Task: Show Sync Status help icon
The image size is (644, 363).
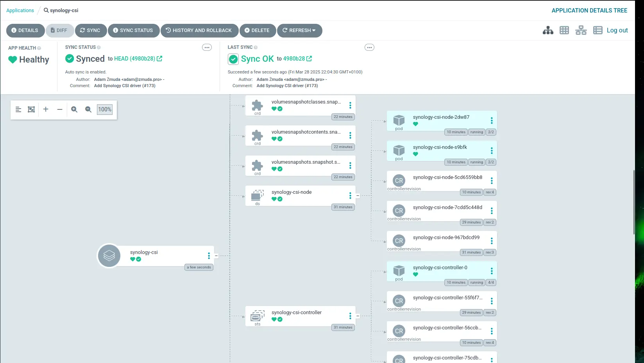Action: pyautogui.click(x=99, y=47)
